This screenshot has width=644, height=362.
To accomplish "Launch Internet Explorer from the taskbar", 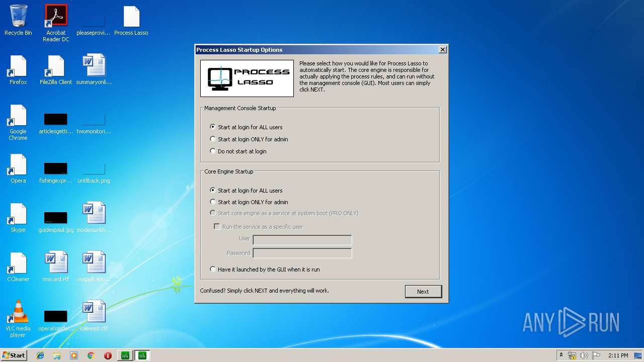I will pos(40,355).
